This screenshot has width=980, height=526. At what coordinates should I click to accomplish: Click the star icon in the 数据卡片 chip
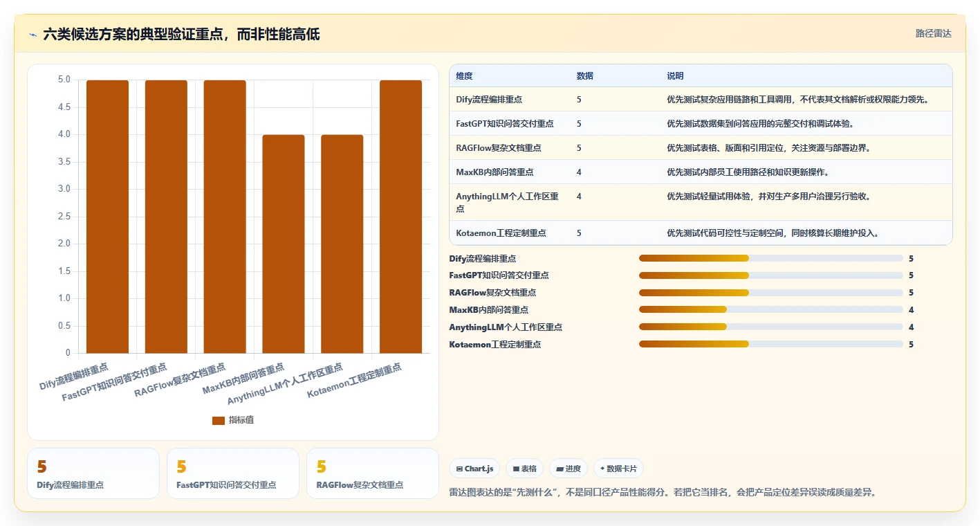tap(602, 469)
